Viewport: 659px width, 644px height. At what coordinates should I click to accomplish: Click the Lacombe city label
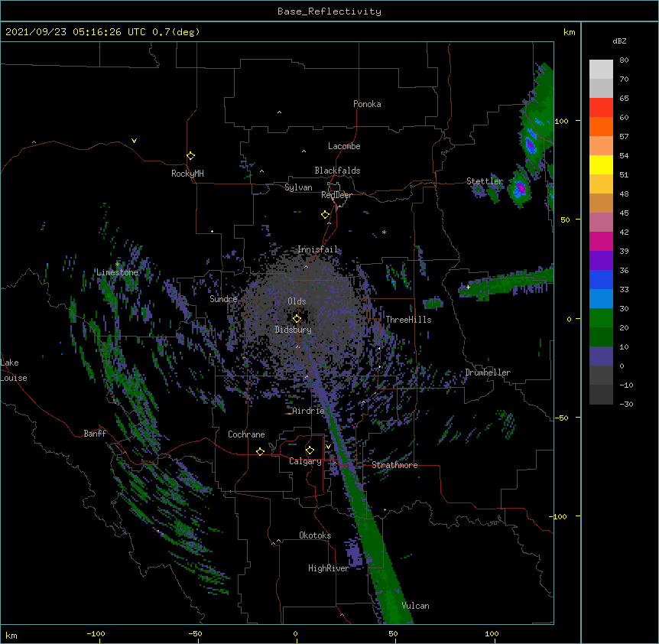[x=344, y=146]
